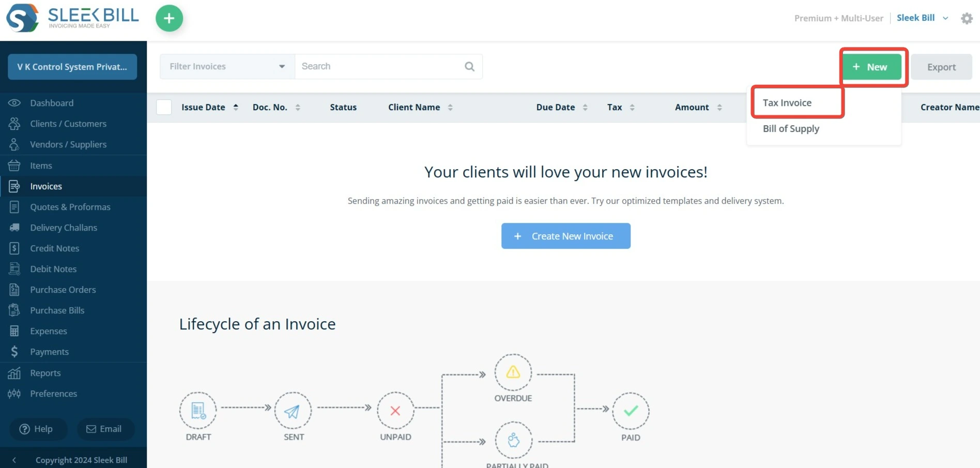This screenshot has height=468, width=980.
Task: Click the UNPAID cross icon
Action: pyautogui.click(x=395, y=411)
